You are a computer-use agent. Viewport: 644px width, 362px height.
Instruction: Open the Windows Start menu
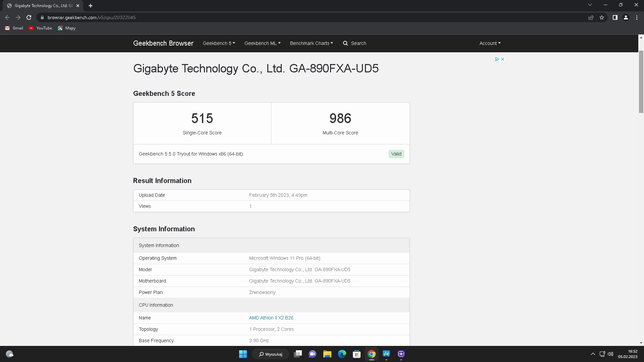tap(243, 354)
